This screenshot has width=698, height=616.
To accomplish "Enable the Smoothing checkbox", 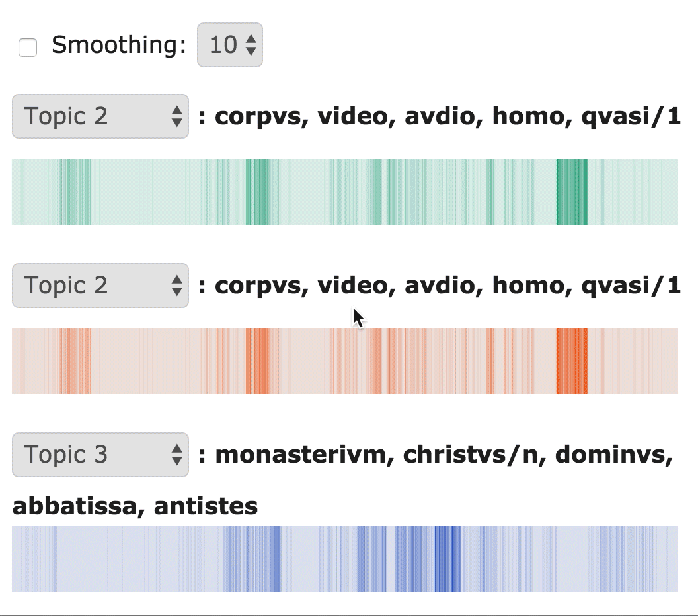I will coord(28,48).
